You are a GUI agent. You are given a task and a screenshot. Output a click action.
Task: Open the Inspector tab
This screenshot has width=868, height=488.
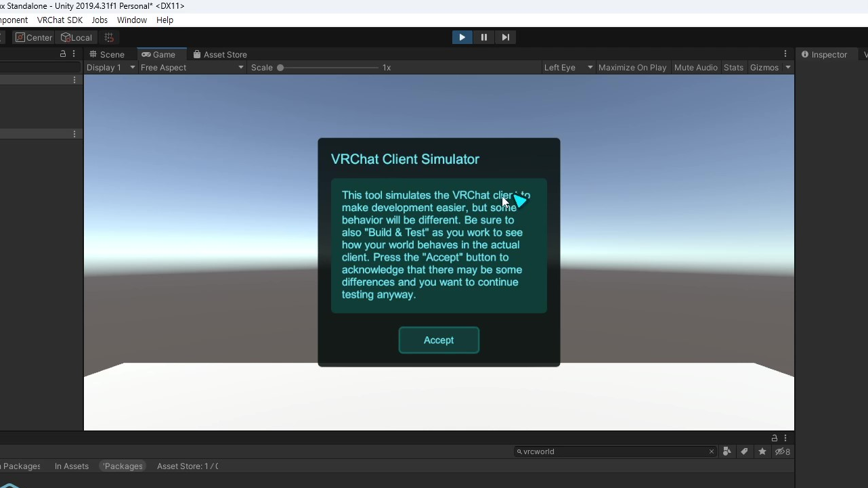pyautogui.click(x=825, y=54)
